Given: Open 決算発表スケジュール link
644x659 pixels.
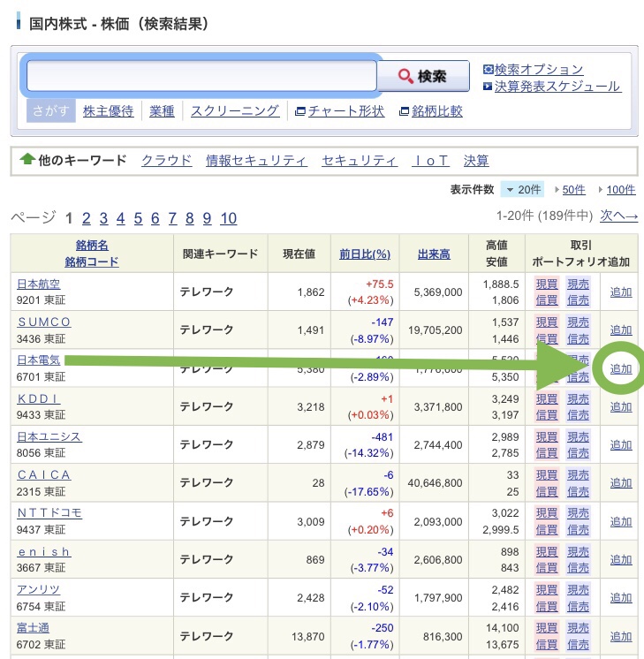Looking at the screenshot, I should 557,87.
